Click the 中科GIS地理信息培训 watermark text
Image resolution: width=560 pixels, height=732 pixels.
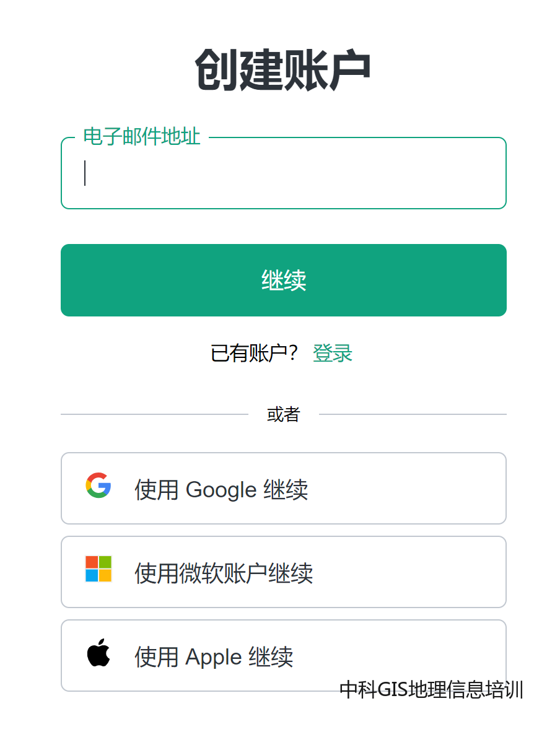click(431, 689)
